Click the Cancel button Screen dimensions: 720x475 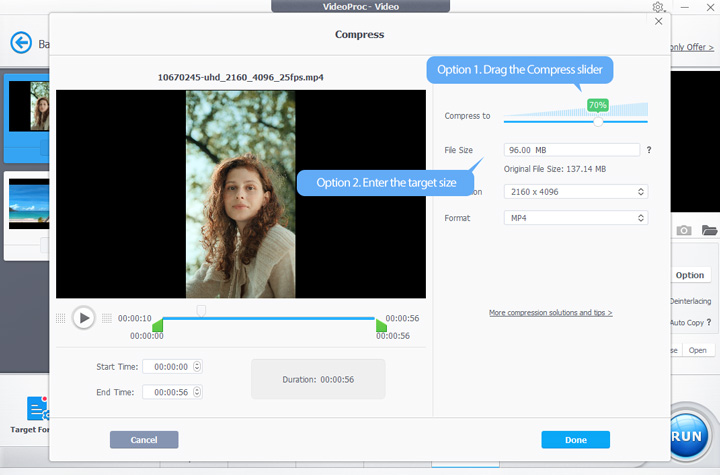pos(144,440)
